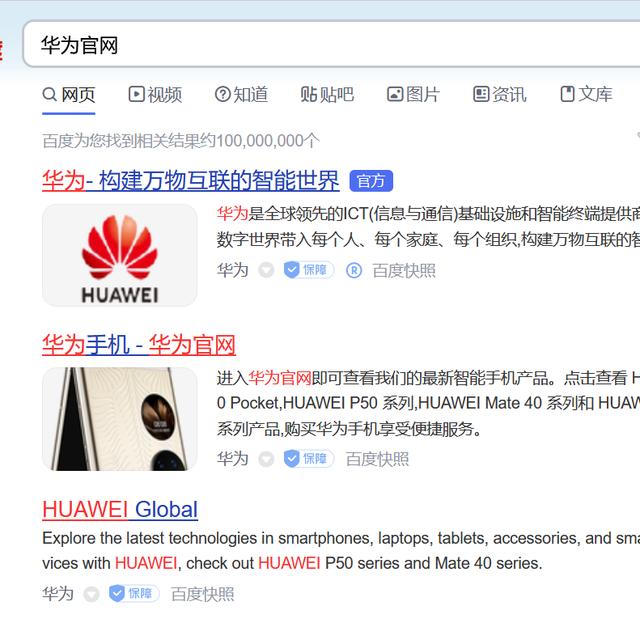640x623 pixels.
Task: Open the 资讯 news tab
Action: (x=500, y=95)
